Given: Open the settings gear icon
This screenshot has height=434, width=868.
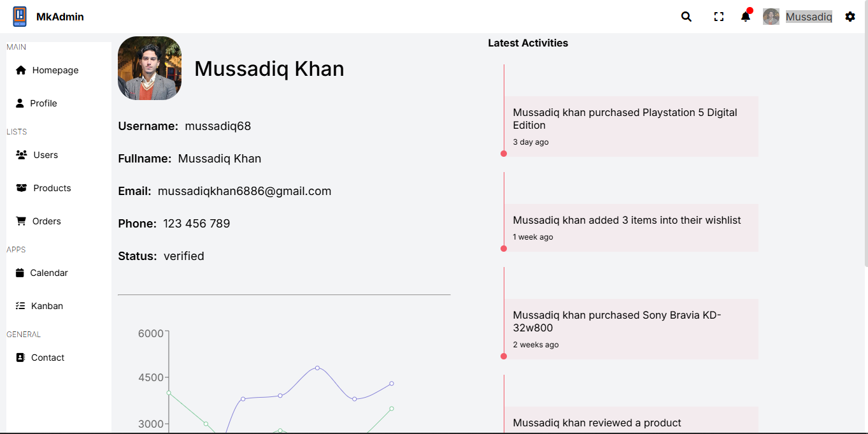Looking at the screenshot, I should [x=850, y=17].
